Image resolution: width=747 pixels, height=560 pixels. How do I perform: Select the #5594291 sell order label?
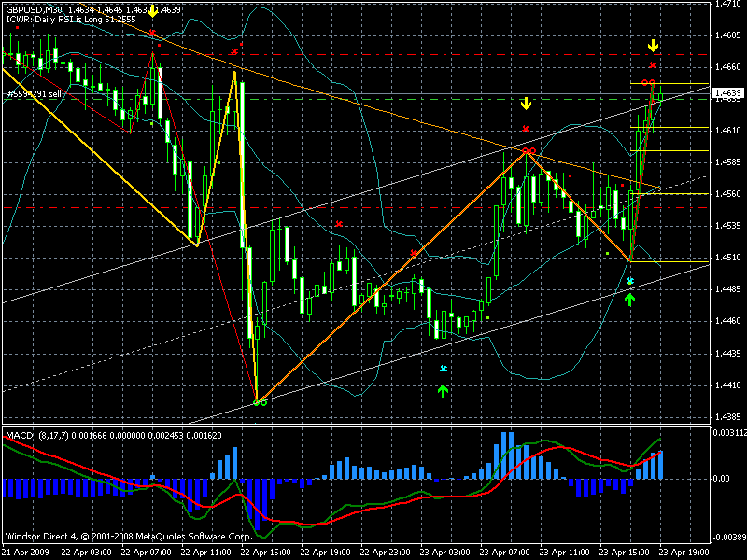point(35,94)
